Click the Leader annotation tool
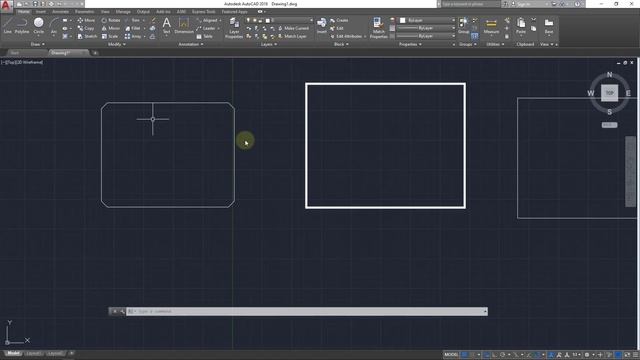Screen dimensions: 640x360 [206, 28]
